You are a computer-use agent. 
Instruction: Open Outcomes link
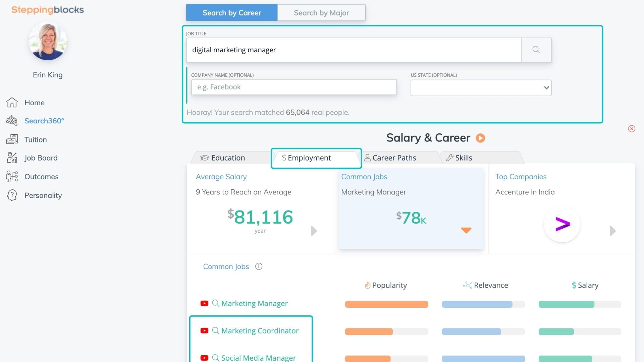pyautogui.click(x=41, y=177)
